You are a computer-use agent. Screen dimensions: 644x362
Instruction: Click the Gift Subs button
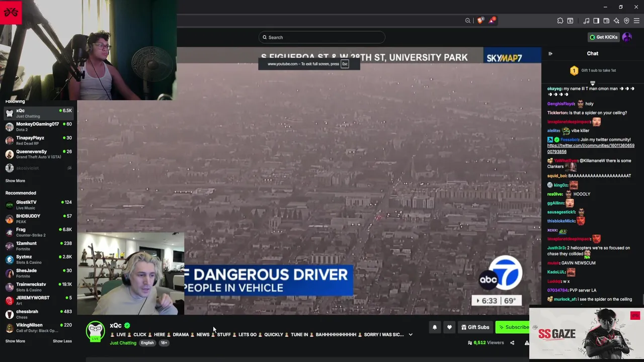tap(475, 327)
